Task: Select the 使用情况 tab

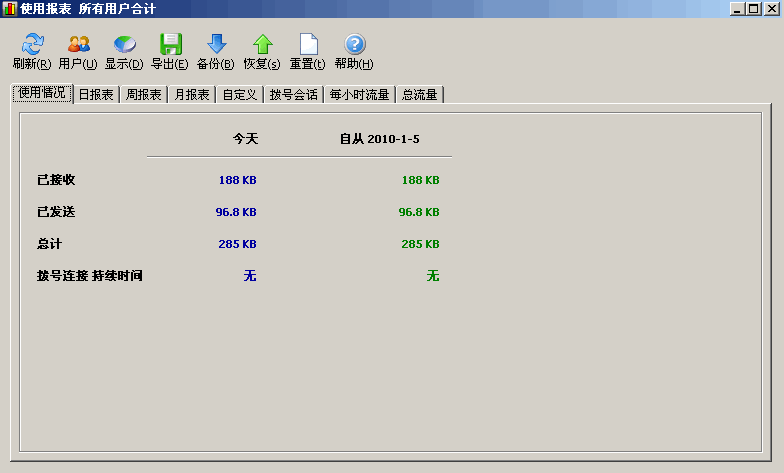Action: tap(42, 93)
